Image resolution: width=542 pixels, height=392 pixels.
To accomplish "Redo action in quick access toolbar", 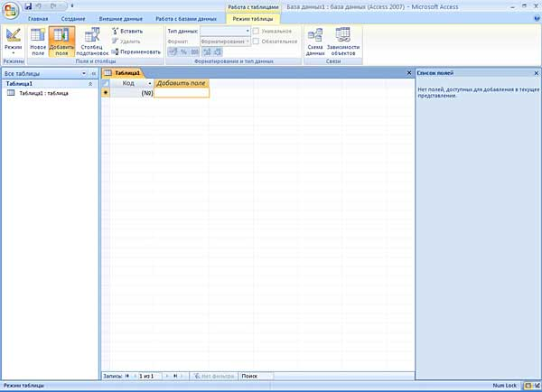I will point(53,6).
